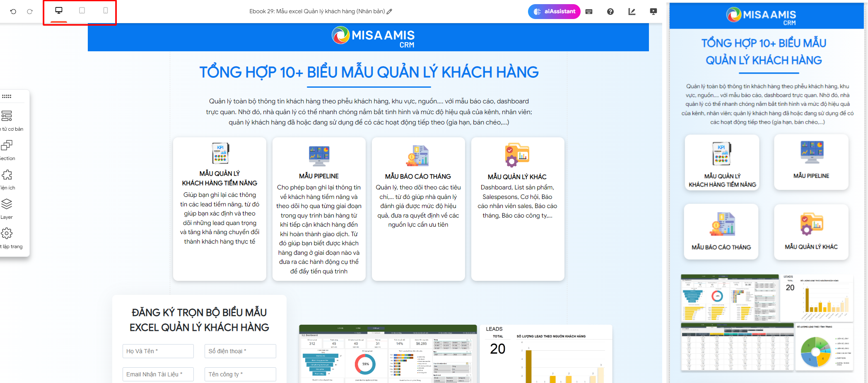Screen dimensions: 868x383
Task: Select the folder gear icon in fourth card
Action: click(x=517, y=155)
